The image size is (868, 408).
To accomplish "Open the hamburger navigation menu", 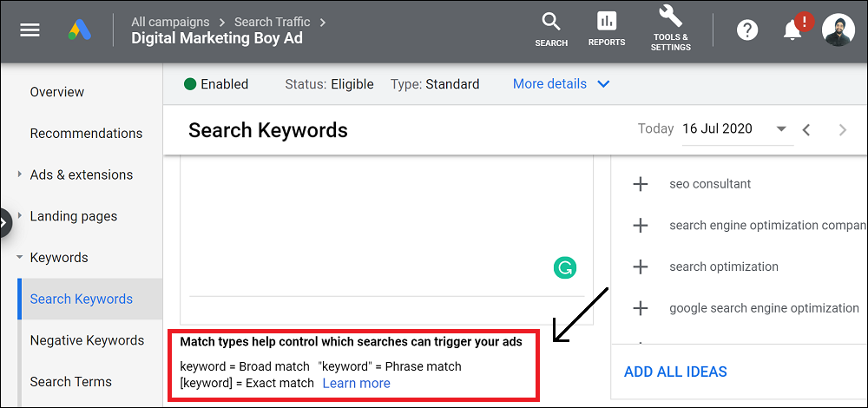I will (x=30, y=30).
